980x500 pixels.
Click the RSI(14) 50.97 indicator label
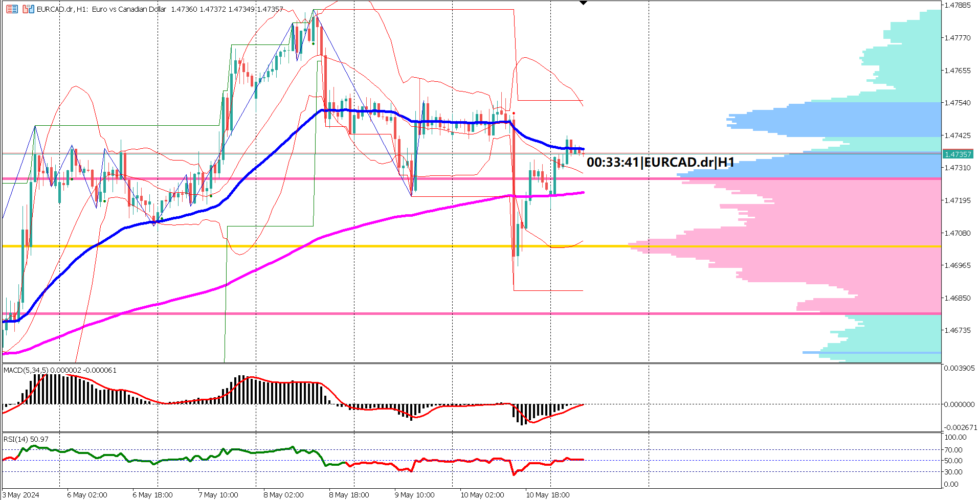coord(26,439)
